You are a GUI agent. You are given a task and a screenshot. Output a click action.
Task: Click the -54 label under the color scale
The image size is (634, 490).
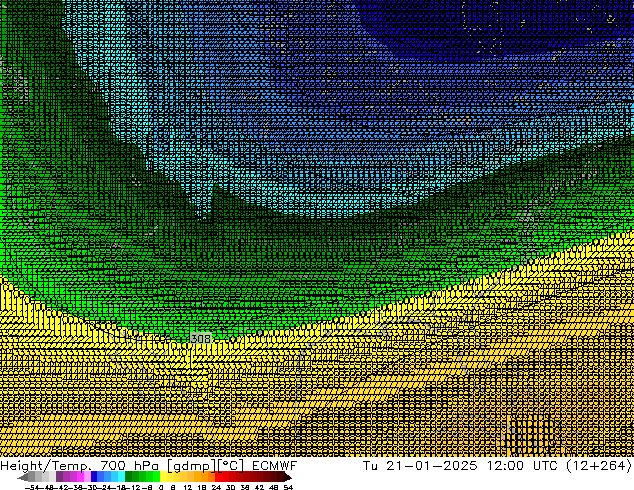click(32, 488)
